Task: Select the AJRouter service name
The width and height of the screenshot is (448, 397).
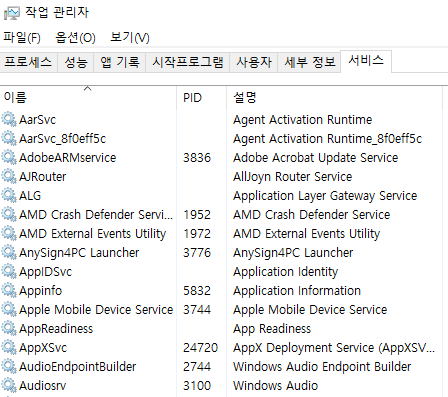Action: pyautogui.click(x=43, y=176)
